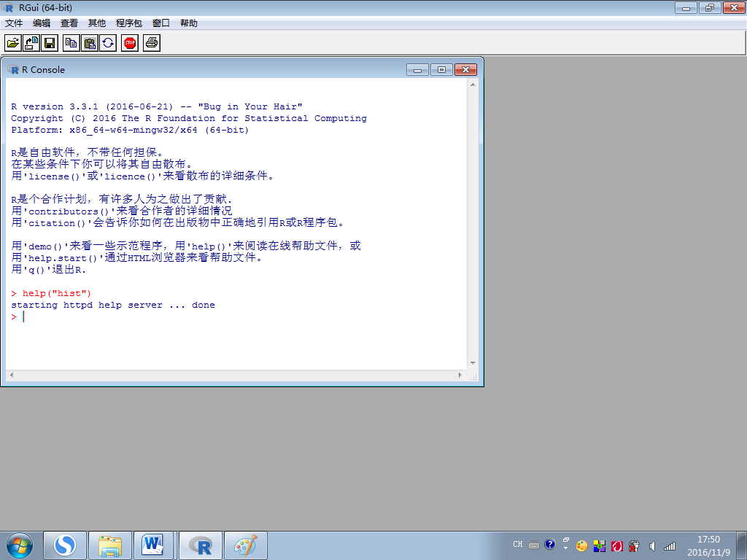Viewport: 747px width, 560px height.
Task: Minimize the R Console window
Action: 418,70
